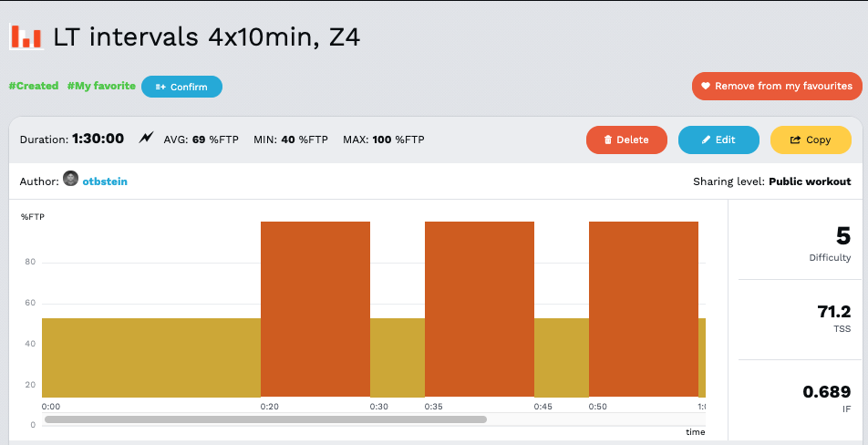Click the yellow warm-up block at chart start
Viewport: 868px width, 445px height.
coord(150,357)
